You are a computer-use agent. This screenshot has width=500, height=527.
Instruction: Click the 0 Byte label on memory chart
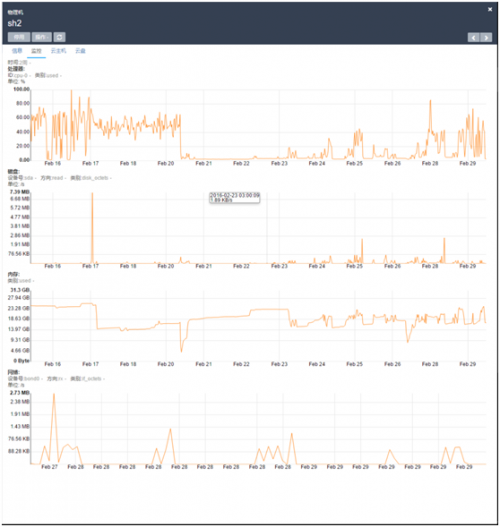[22, 361]
